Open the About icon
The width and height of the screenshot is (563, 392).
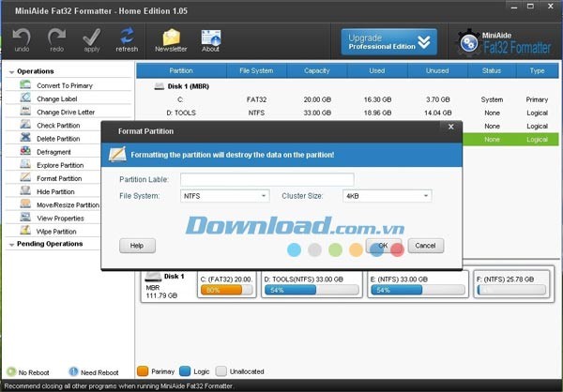pyautogui.click(x=211, y=38)
